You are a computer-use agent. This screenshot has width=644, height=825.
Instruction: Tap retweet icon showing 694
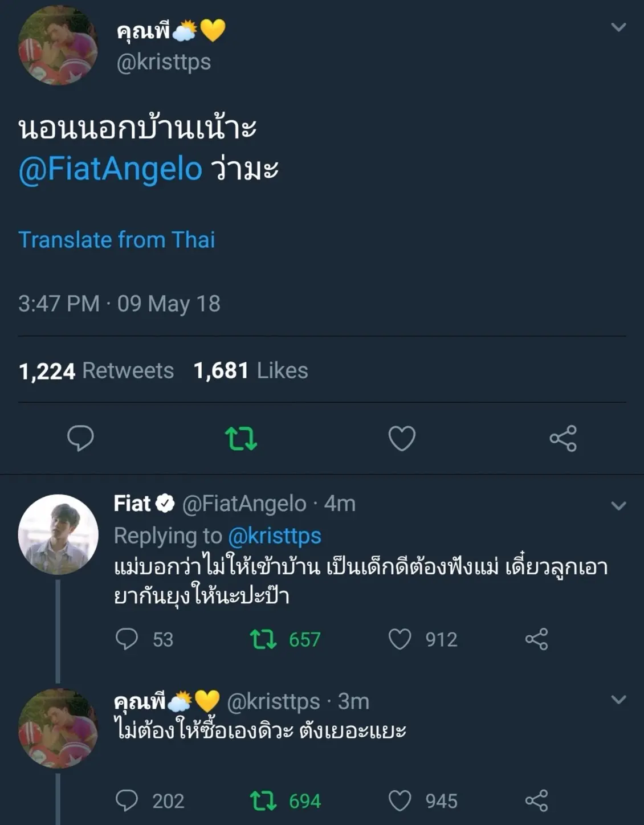pos(263,801)
